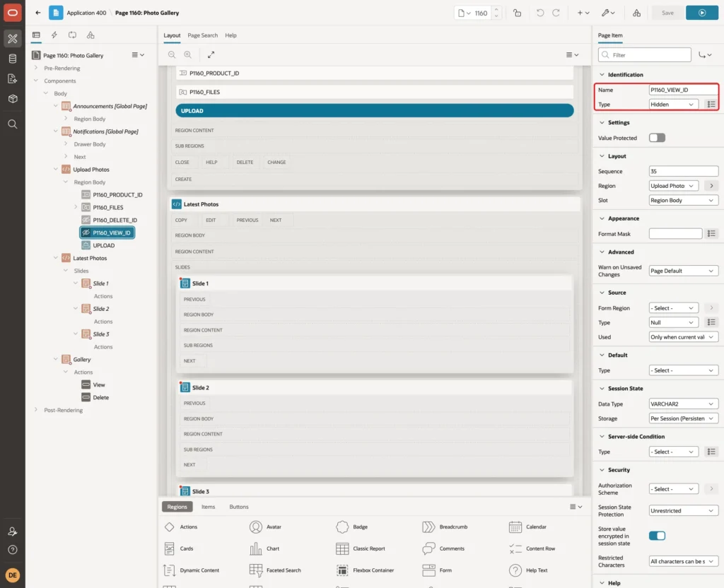Toggle Store value encrypted in session state
The height and width of the screenshot is (588, 724).
[657, 536]
